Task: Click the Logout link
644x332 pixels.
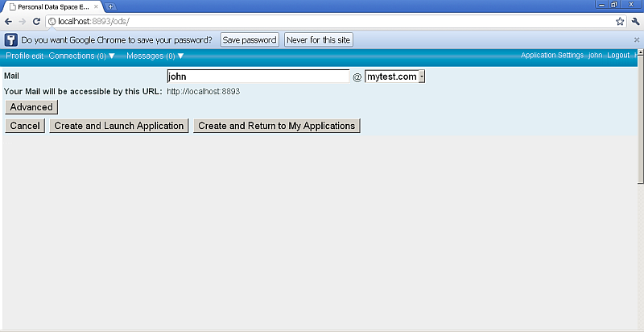Action: click(618, 56)
